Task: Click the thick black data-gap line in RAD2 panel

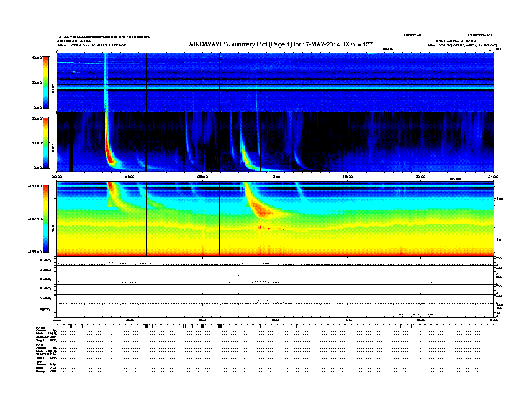Action: (146, 83)
